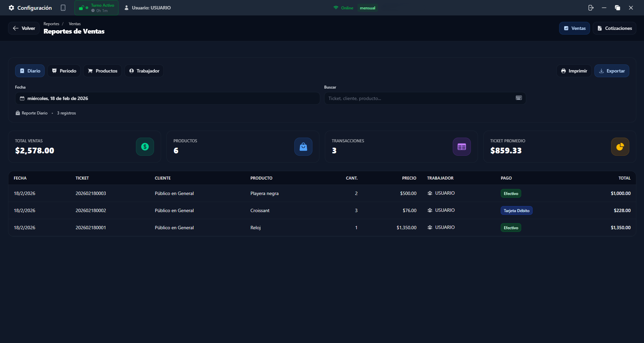Click the blue shopping bag Productos icon
Viewport: 644px width, 343px height.
(x=303, y=147)
